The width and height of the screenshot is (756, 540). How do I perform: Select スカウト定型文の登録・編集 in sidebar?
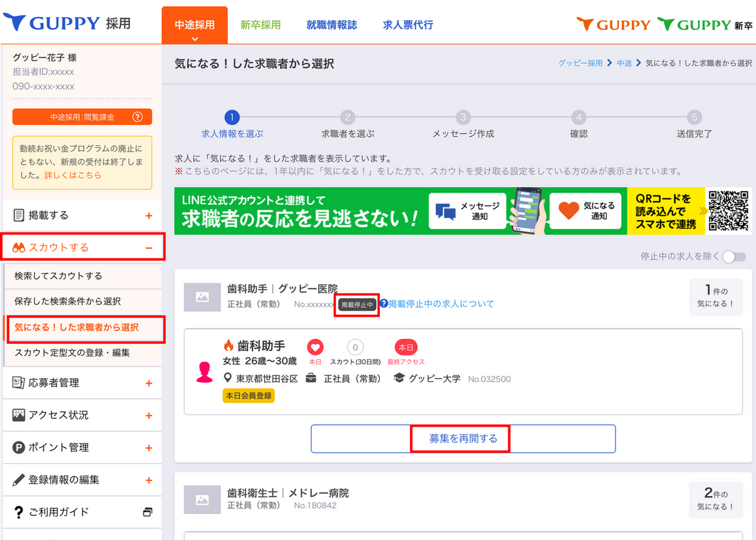point(83,353)
